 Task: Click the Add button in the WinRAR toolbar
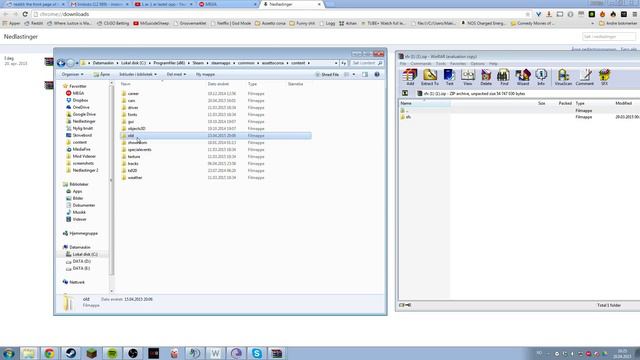410,77
